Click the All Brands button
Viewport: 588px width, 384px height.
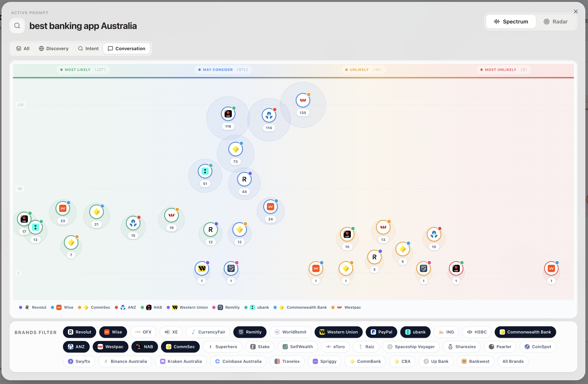click(x=513, y=361)
